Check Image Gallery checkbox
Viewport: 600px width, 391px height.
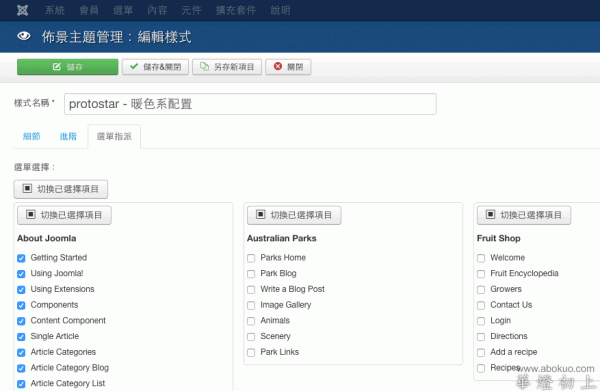tap(251, 305)
